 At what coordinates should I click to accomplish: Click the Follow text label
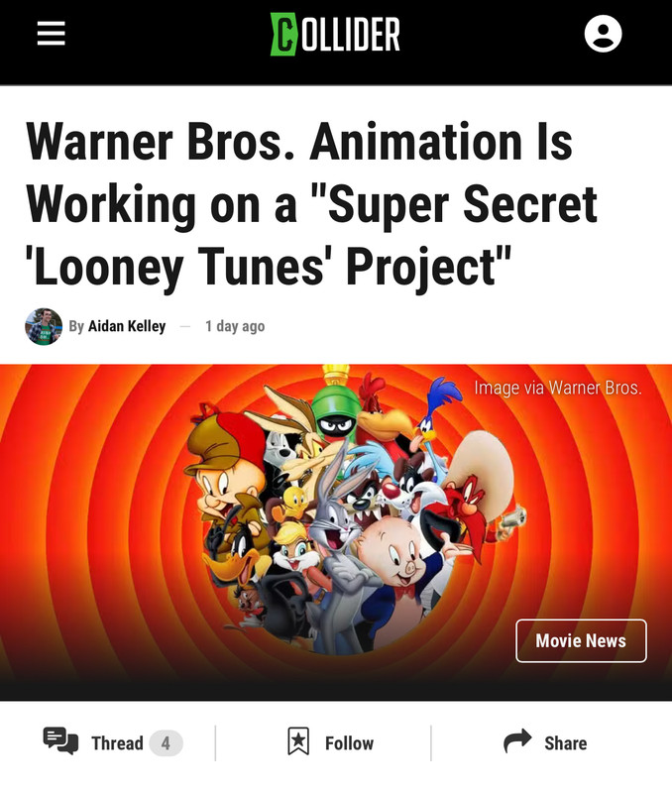350,743
